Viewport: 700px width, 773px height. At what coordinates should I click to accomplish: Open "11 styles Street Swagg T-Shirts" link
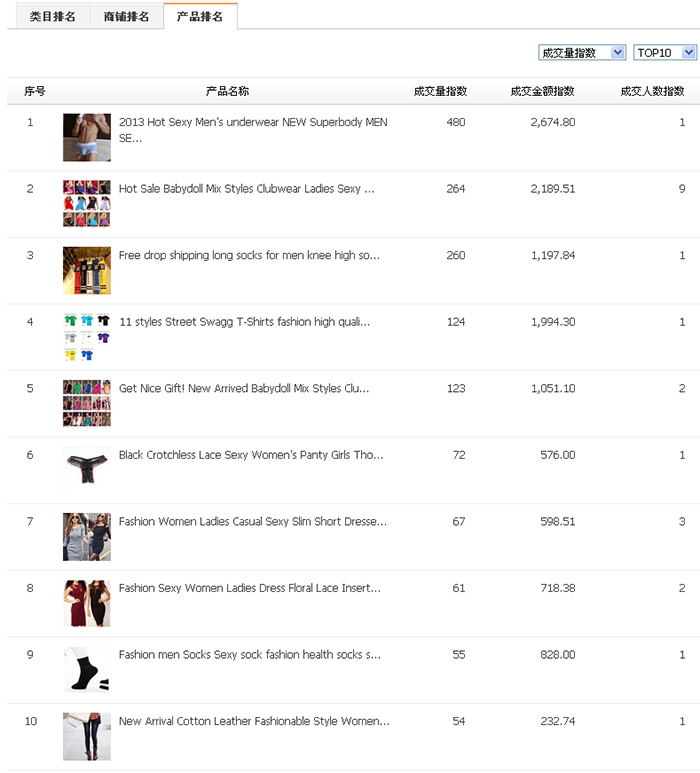[245, 322]
